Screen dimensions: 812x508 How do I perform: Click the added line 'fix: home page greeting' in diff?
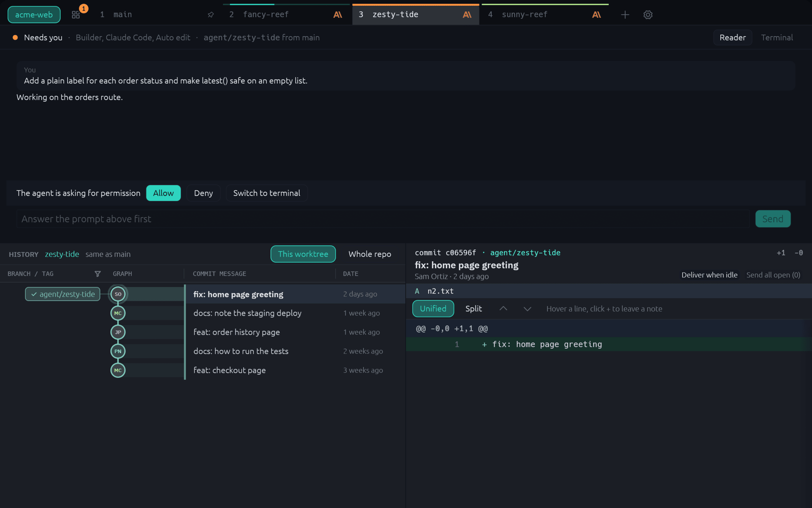608,344
